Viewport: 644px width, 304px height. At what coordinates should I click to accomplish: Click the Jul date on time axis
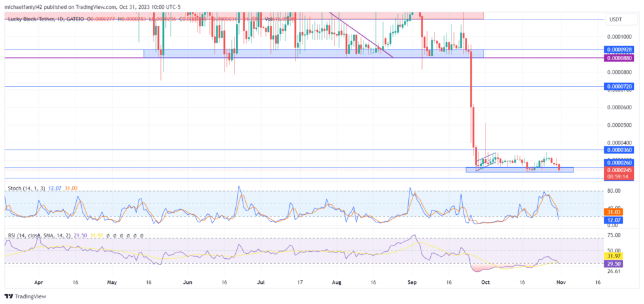pyautogui.click(x=261, y=283)
